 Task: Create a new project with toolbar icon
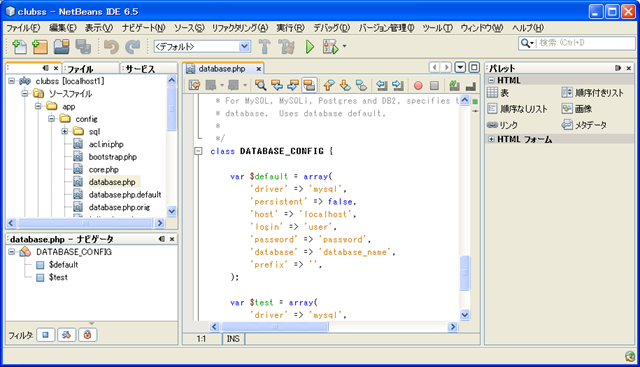click(40, 47)
